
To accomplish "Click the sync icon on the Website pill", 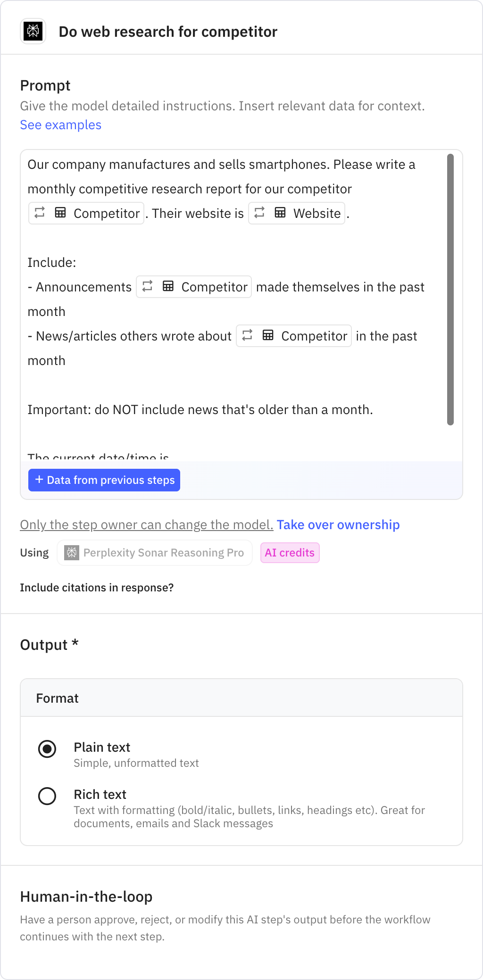I will pos(258,213).
